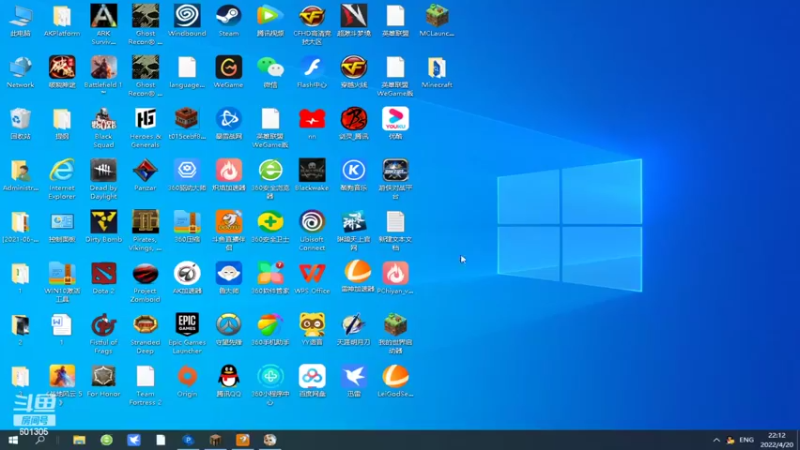Switch the ENG input language indicator
The width and height of the screenshot is (800, 450).
[x=746, y=440]
